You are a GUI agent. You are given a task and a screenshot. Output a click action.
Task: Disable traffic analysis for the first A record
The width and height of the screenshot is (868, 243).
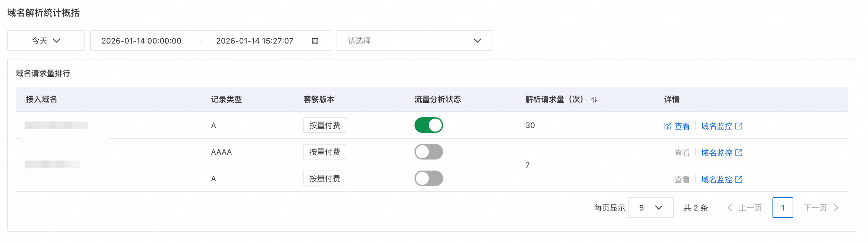coord(428,125)
